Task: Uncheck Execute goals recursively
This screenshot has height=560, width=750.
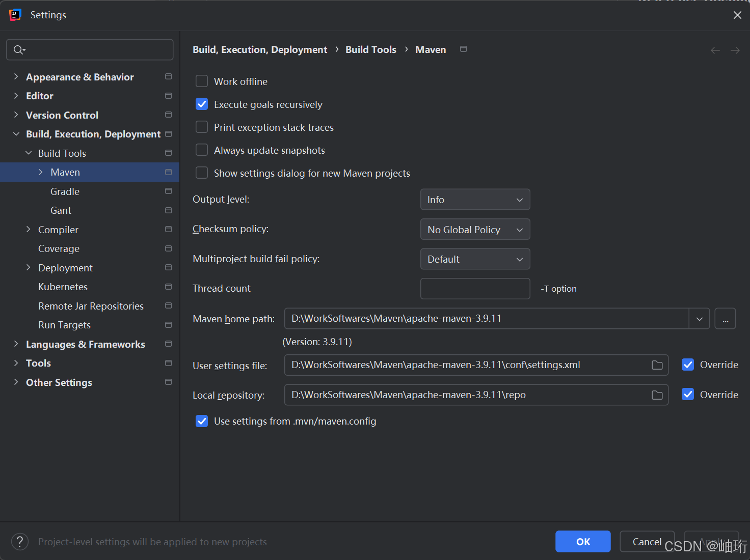Action: click(x=202, y=104)
